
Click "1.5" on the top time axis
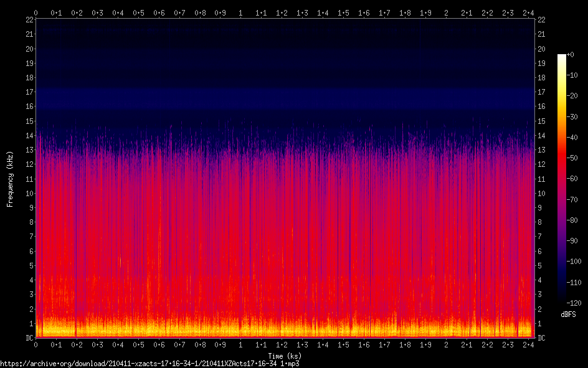click(x=343, y=13)
